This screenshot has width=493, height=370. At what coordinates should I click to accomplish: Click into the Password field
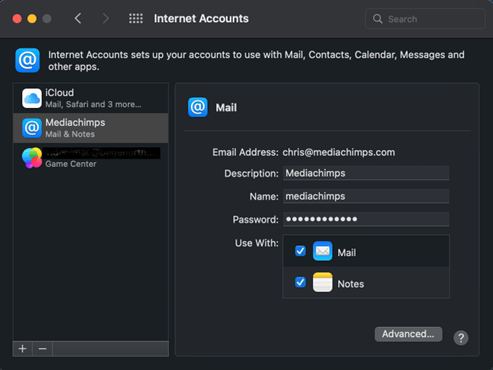[366, 219]
